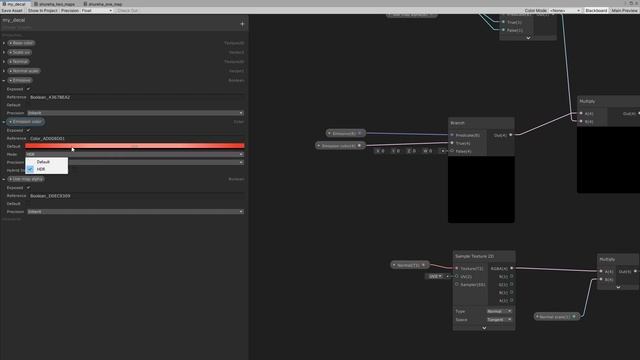This screenshot has height=360, width=640.
Task: Click the Emission color property node output port
Action: pyautogui.click(x=360, y=146)
